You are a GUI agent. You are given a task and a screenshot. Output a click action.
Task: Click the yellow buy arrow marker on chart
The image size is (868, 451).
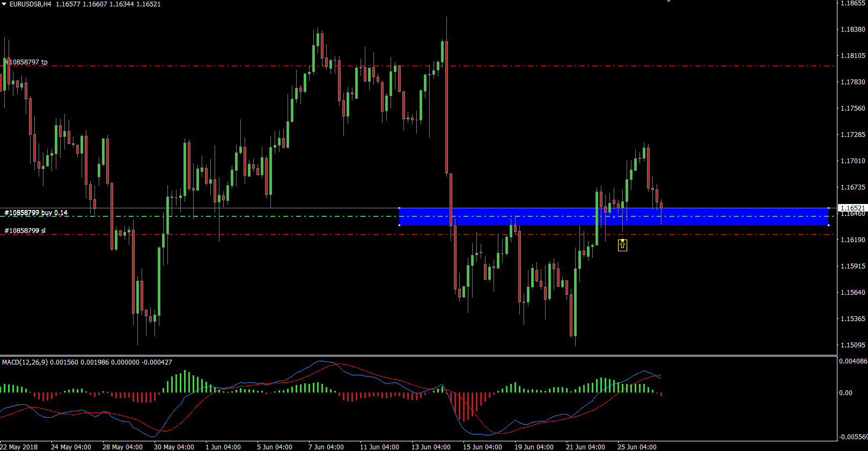click(622, 245)
